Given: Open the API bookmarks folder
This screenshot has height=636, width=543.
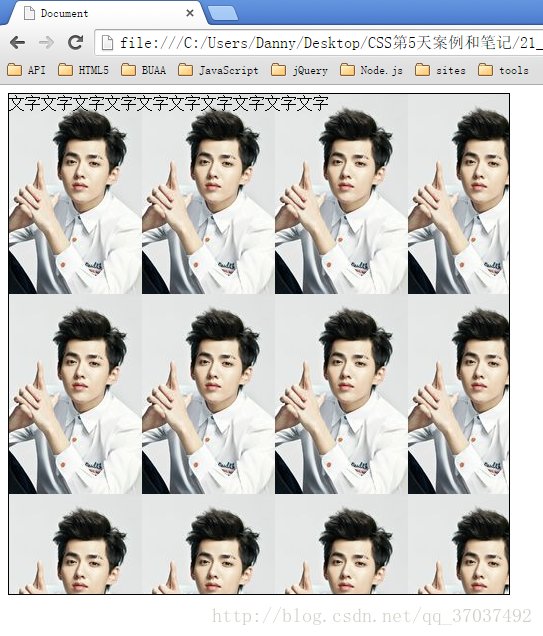Looking at the screenshot, I should (26, 70).
